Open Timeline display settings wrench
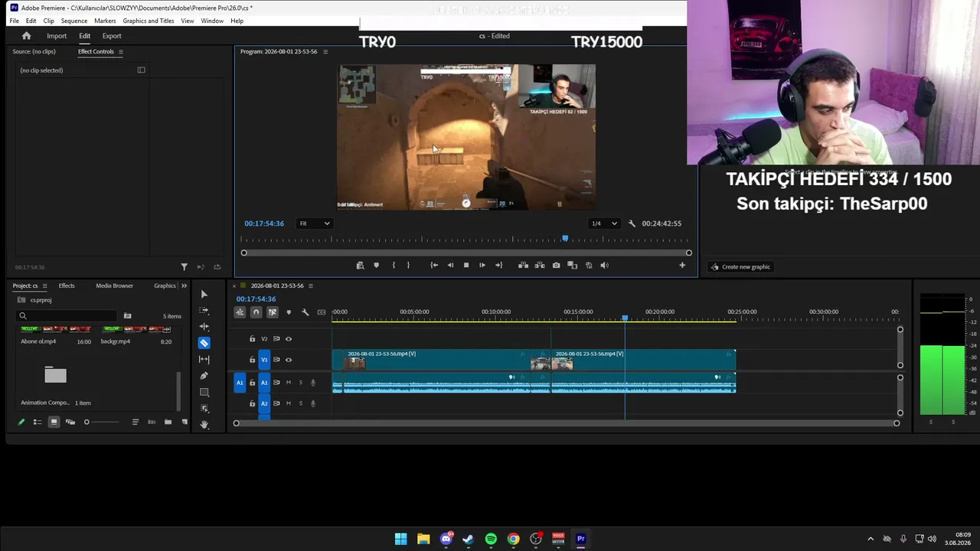The image size is (980, 551). click(x=305, y=312)
